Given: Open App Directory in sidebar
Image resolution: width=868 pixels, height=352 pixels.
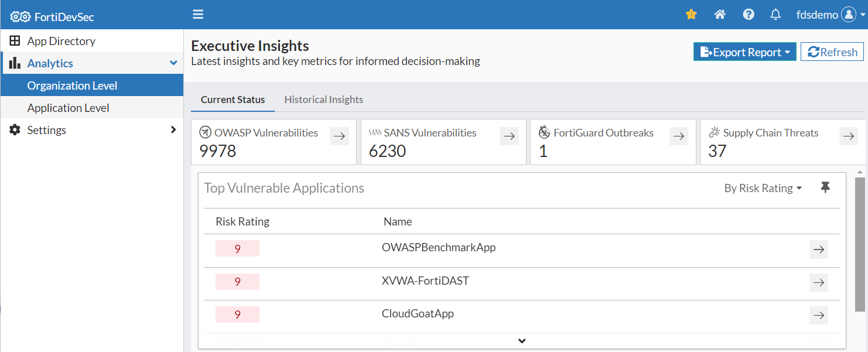Looking at the screenshot, I should (61, 41).
